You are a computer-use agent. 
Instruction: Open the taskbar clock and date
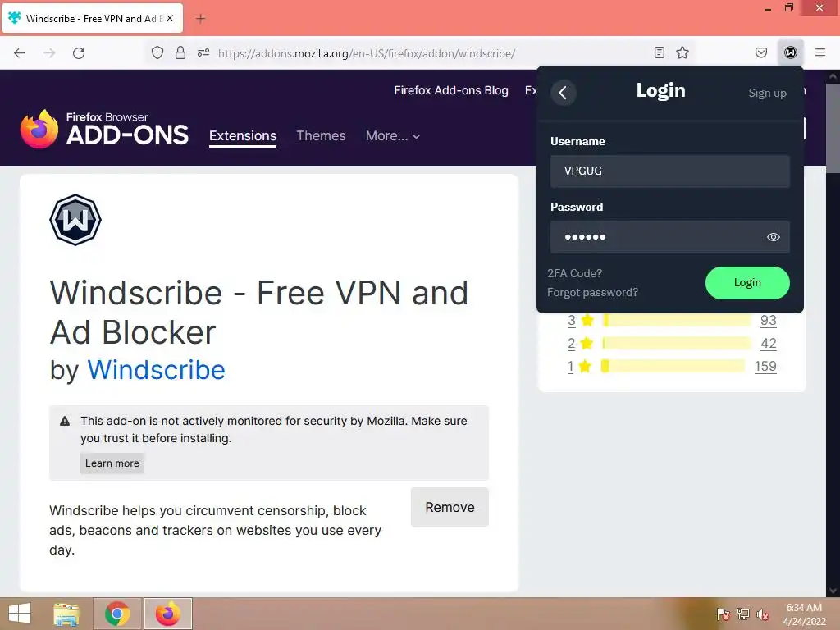(804, 614)
